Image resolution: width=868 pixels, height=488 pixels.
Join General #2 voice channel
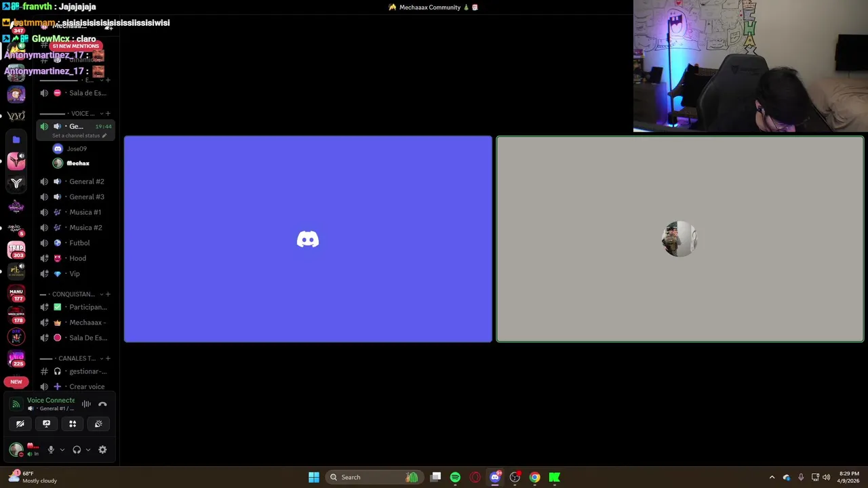tap(76, 182)
